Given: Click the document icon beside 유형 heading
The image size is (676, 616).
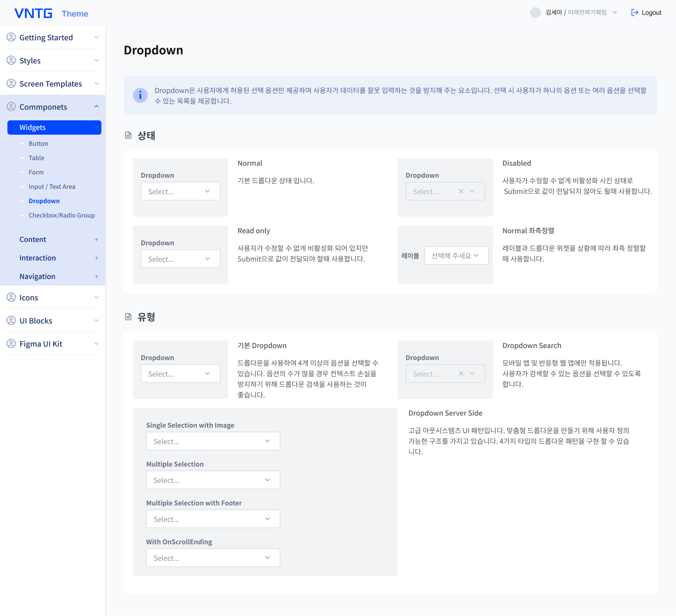Looking at the screenshot, I should (x=128, y=317).
